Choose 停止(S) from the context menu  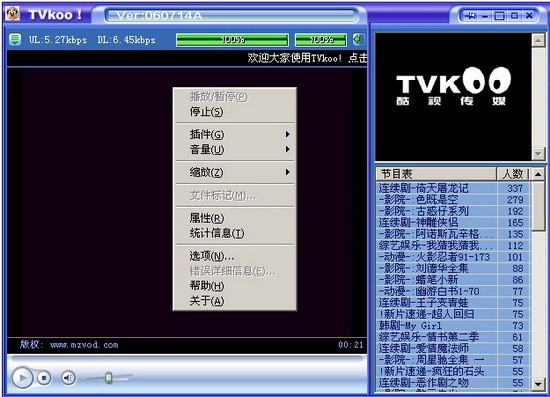tap(235, 112)
